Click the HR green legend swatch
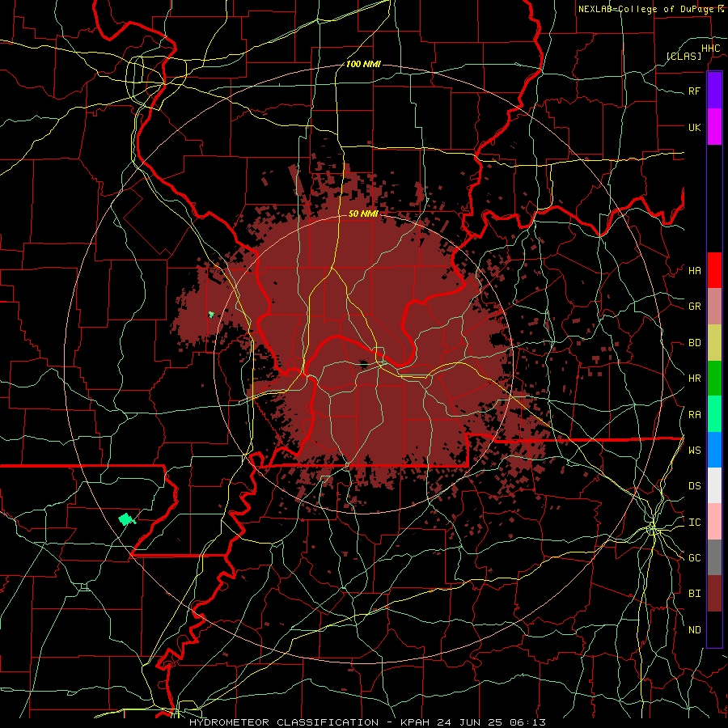 714,379
